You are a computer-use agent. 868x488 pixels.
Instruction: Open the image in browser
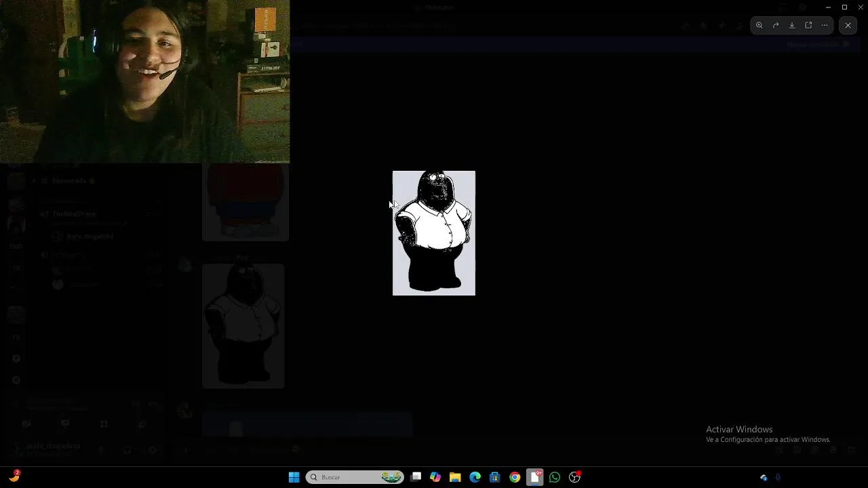point(808,25)
